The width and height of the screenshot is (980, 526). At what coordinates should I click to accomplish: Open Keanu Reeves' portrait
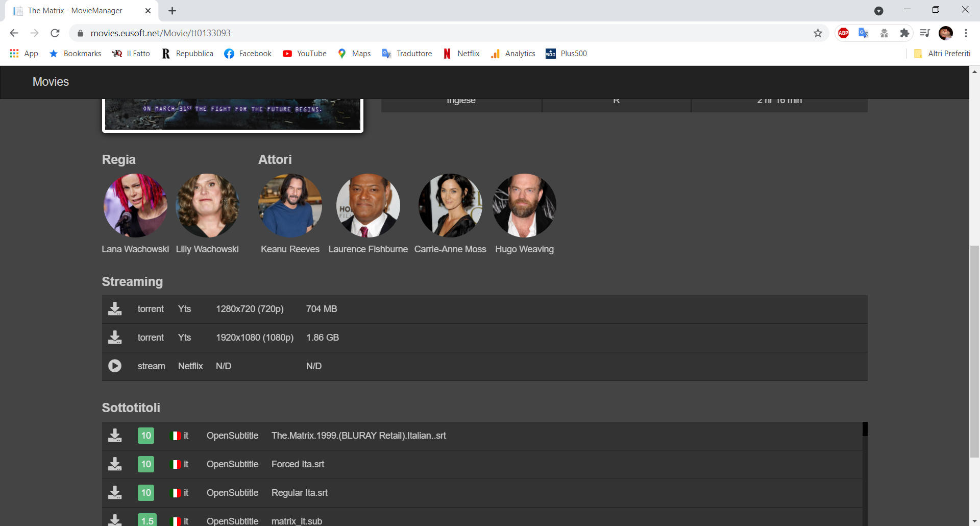coord(290,205)
